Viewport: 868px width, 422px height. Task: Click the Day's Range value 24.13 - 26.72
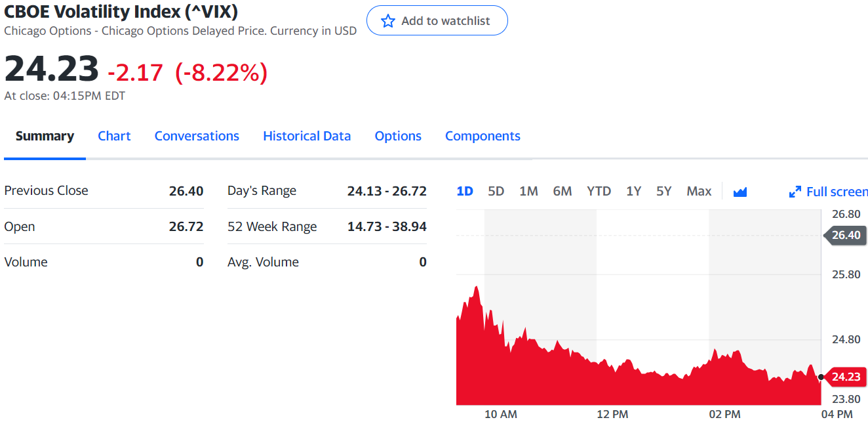(387, 191)
